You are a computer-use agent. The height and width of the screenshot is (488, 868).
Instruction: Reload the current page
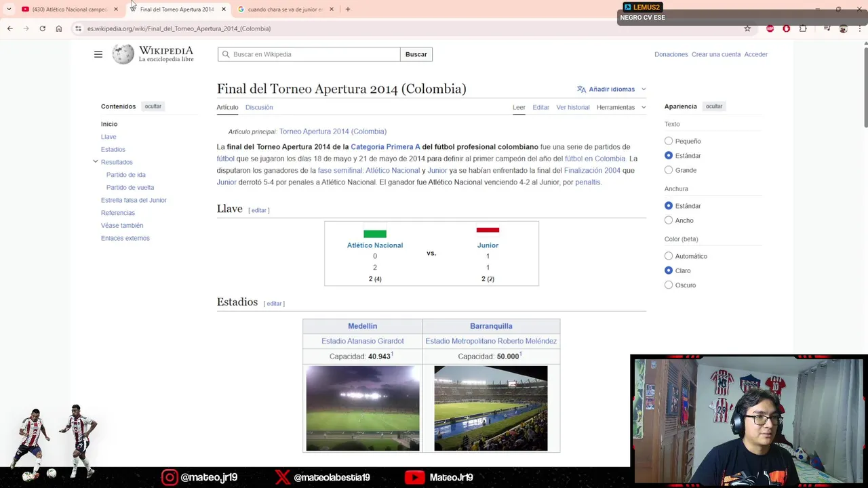point(42,28)
